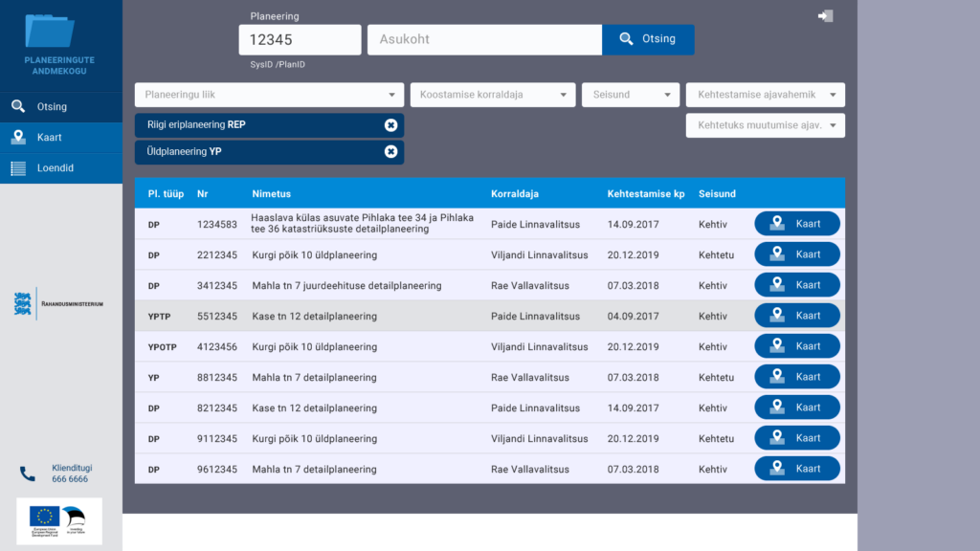This screenshot has height=551, width=980.
Task: Click the date 14.09.2017 in row 8212345
Action: coord(634,408)
